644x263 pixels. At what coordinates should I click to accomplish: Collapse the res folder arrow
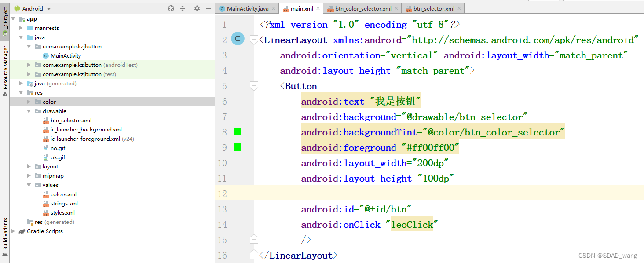(21, 93)
